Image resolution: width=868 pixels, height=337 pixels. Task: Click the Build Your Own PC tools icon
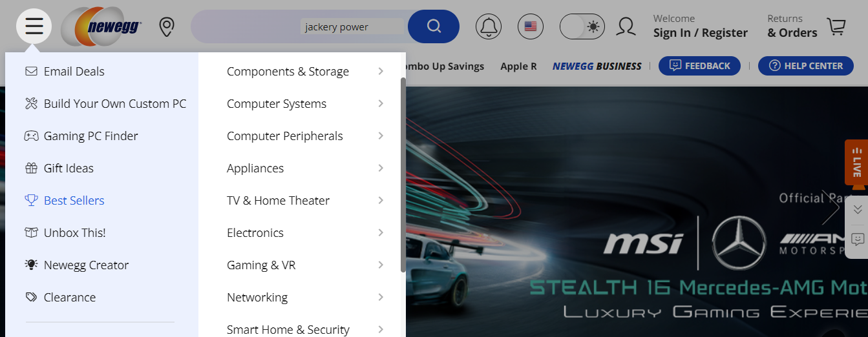[x=31, y=103]
